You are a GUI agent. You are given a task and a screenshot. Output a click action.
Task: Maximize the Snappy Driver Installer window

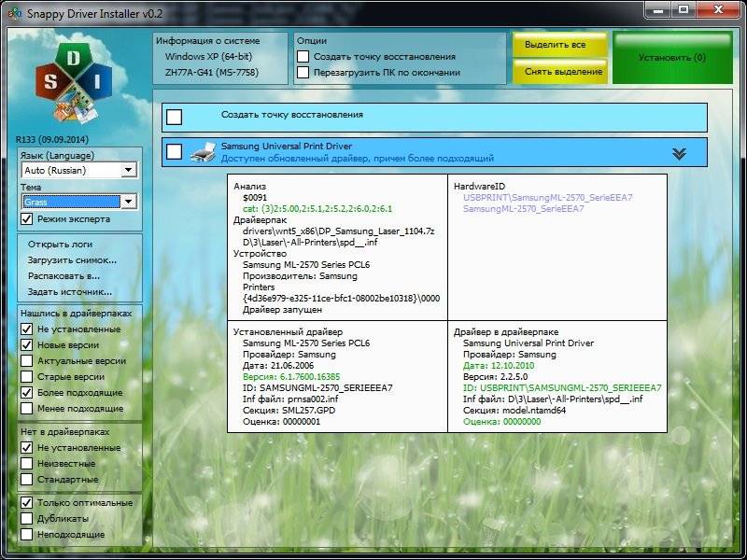(x=683, y=10)
